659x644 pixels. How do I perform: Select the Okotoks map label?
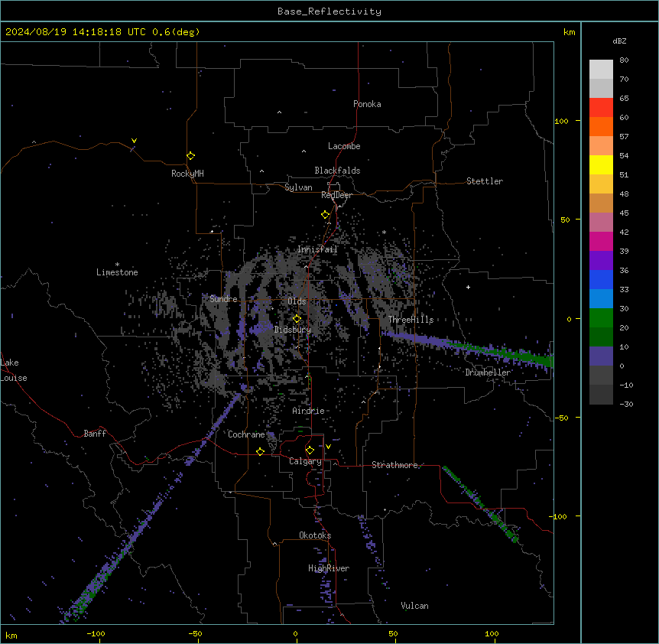tap(315, 535)
